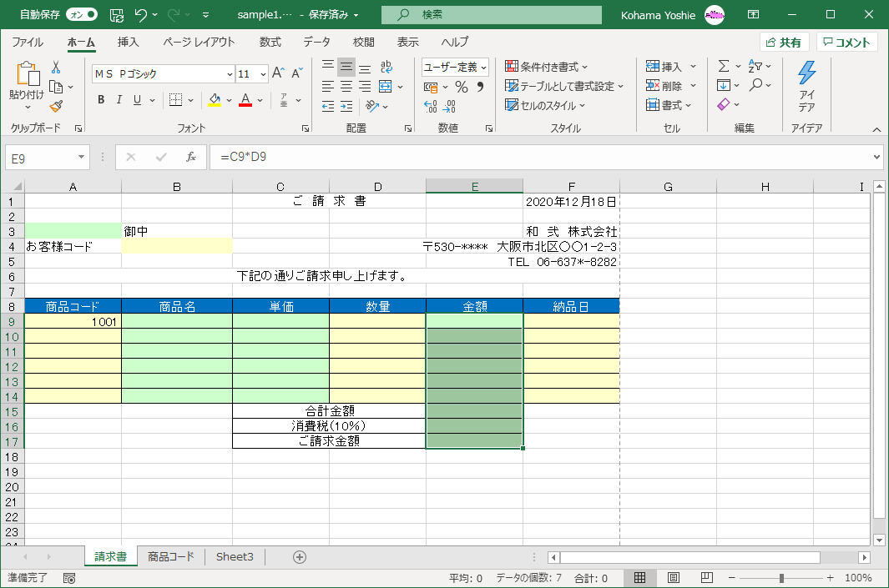
Task: Toggle 自動保存 switch off
Action: tap(82, 15)
